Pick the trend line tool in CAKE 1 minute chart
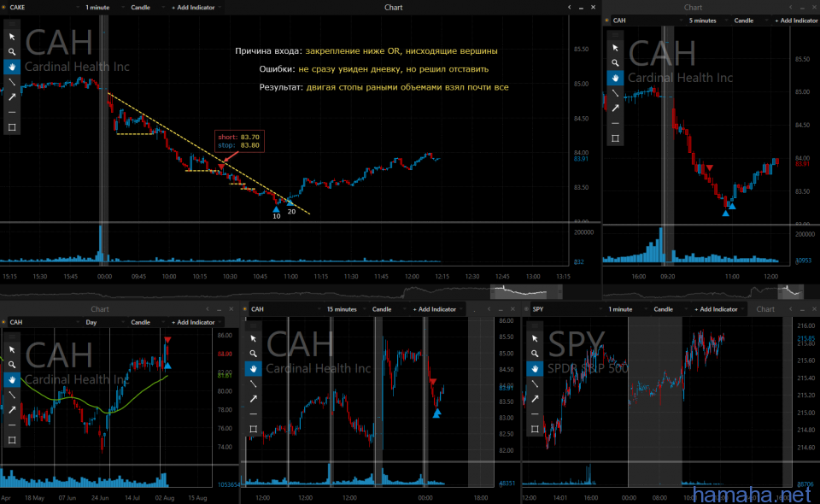 (12, 82)
